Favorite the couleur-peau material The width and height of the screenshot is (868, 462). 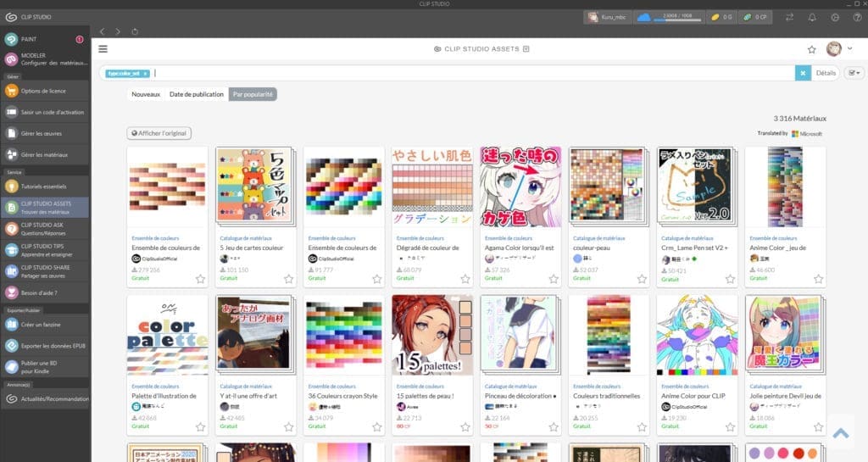pyautogui.click(x=642, y=279)
